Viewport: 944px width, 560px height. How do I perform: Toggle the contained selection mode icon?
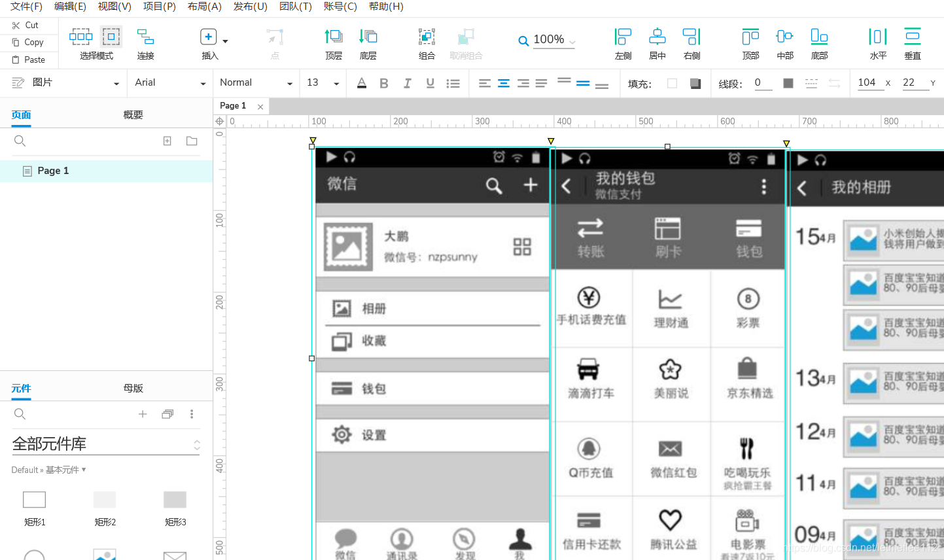coord(111,36)
